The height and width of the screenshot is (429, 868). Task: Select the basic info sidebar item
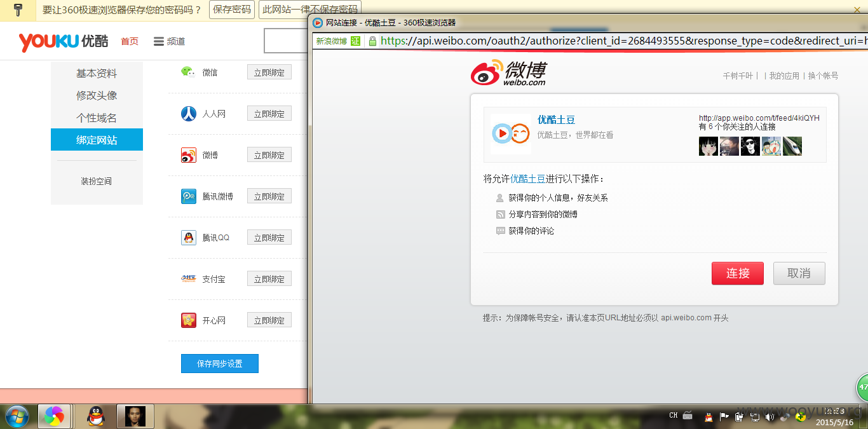point(97,73)
